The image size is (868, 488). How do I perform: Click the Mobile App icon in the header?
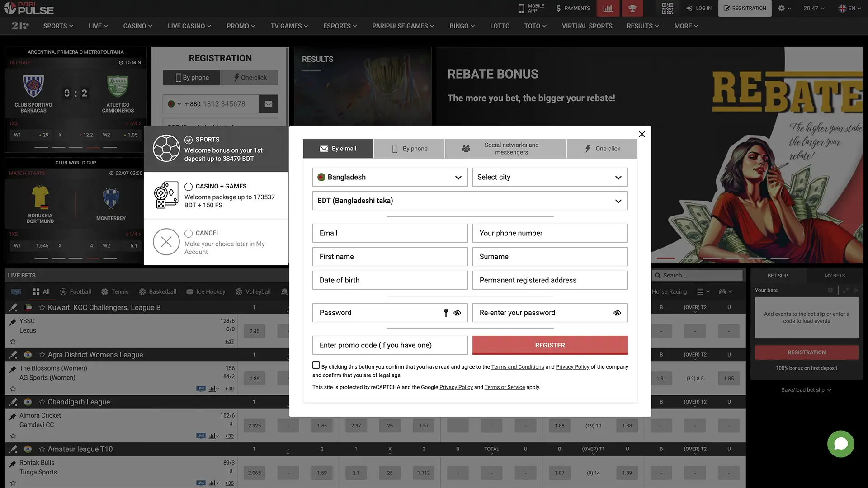[521, 8]
